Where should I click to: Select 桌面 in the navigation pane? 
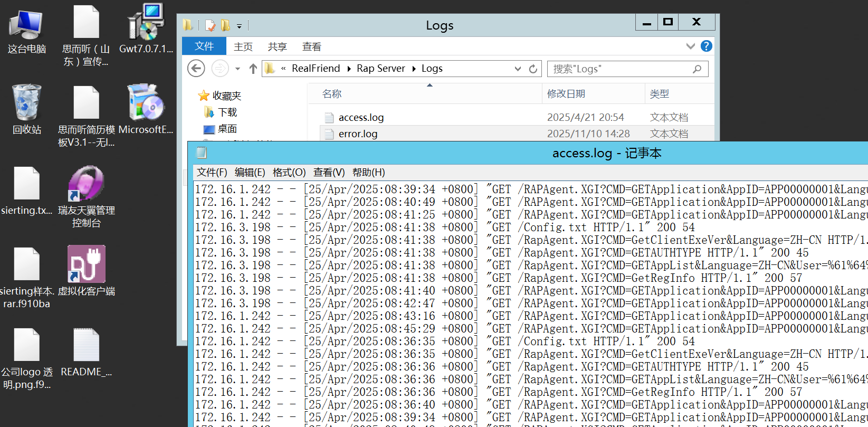(227, 129)
